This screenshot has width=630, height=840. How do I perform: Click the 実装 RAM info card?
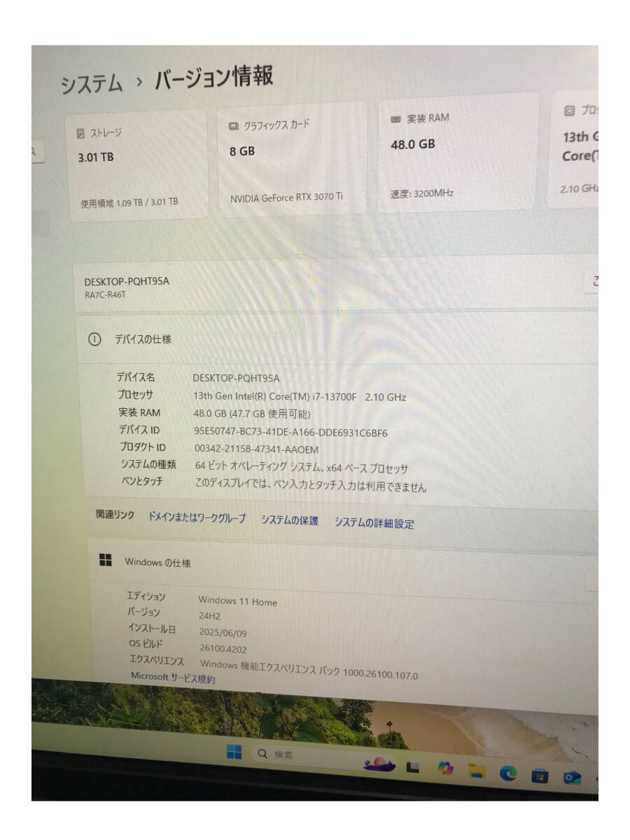(x=458, y=153)
